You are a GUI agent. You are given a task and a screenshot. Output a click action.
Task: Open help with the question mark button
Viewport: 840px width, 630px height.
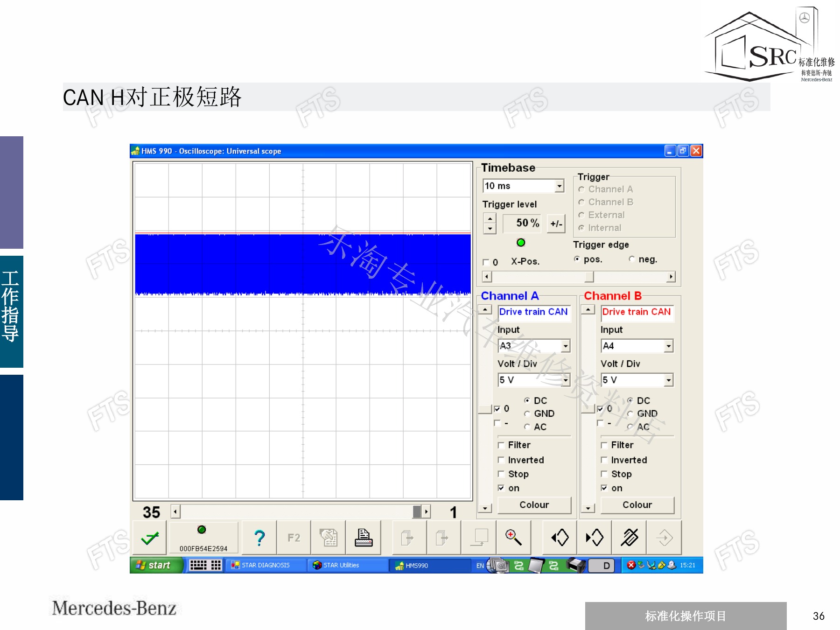(259, 538)
